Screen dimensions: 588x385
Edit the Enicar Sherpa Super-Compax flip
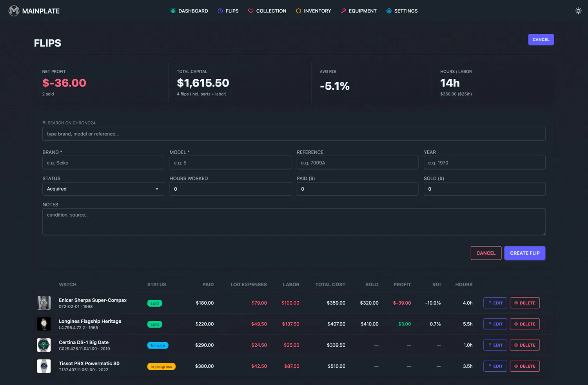[495, 303]
